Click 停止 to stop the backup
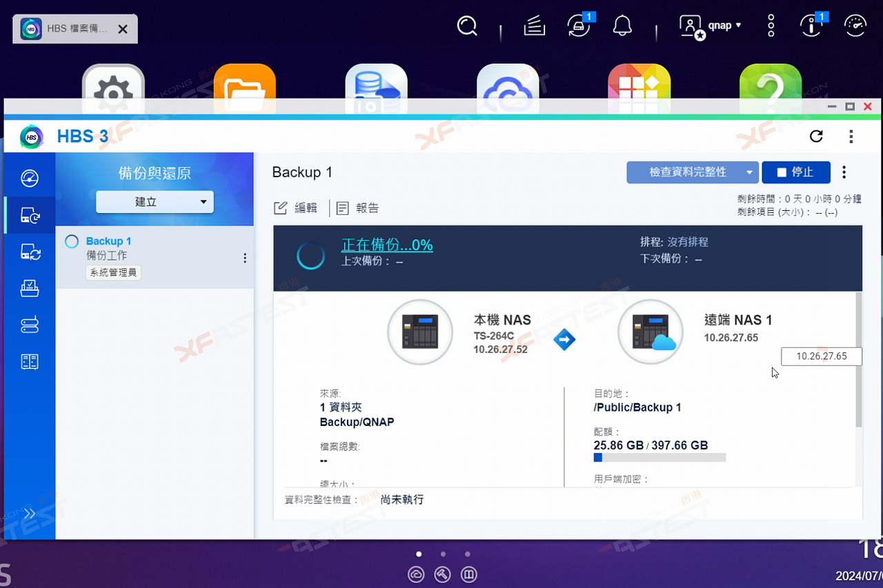The width and height of the screenshot is (883, 588). click(796, 172)
